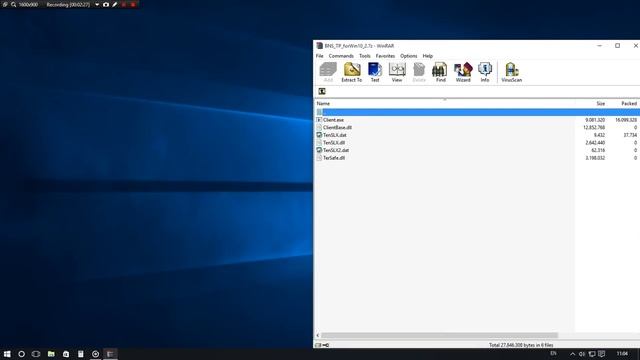This screenshot has width=640, height=360.
Task: Click the pencil draw icon on recorder bar
Action: pos(115,4)
